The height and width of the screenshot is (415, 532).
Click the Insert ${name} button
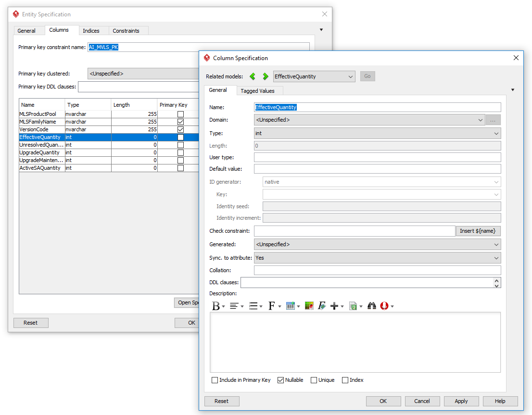(x=478, y=231)
